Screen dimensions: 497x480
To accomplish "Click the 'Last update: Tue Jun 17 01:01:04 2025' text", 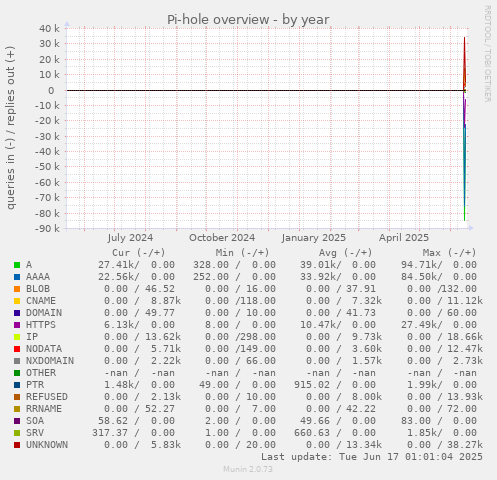I will coord(372,457).
